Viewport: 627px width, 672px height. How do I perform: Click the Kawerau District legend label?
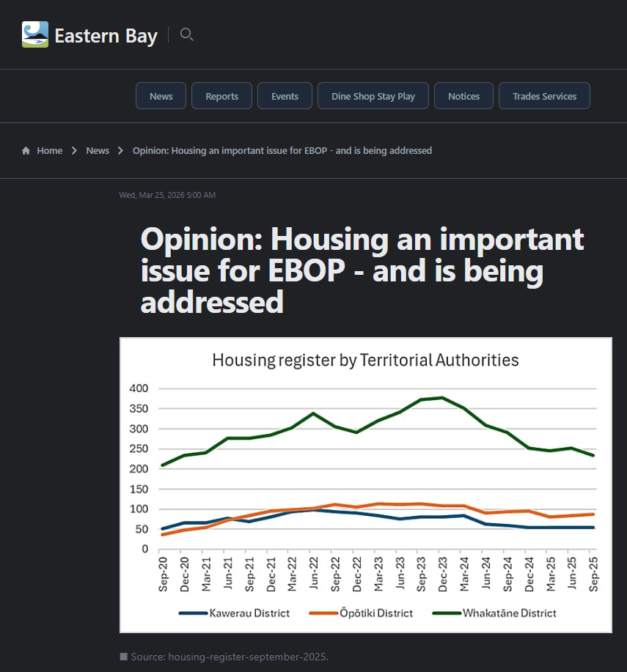[x=249, y=613]
